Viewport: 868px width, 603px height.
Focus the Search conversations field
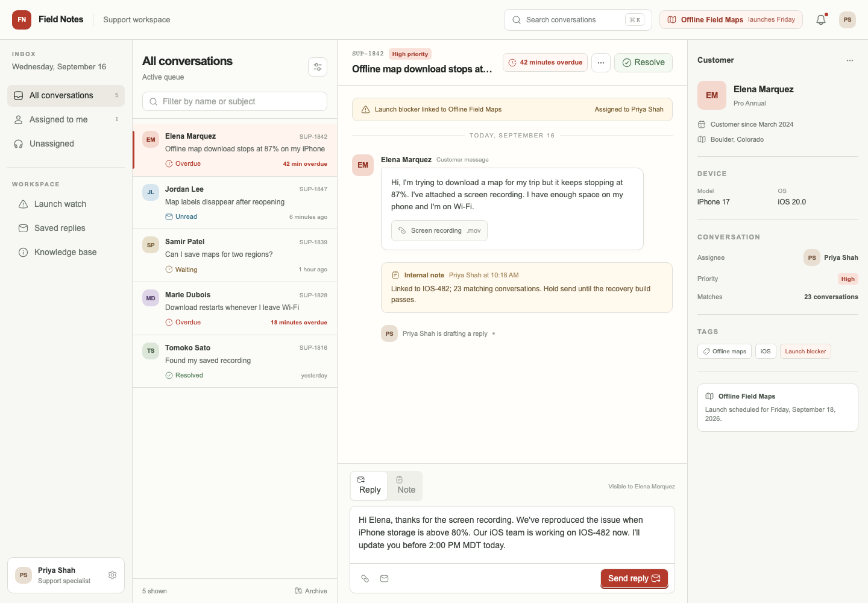tap(577, 20)
